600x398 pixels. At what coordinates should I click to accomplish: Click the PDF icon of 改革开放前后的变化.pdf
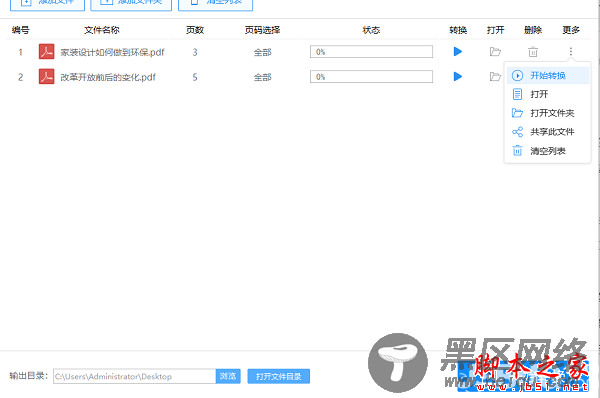(47, 77)
